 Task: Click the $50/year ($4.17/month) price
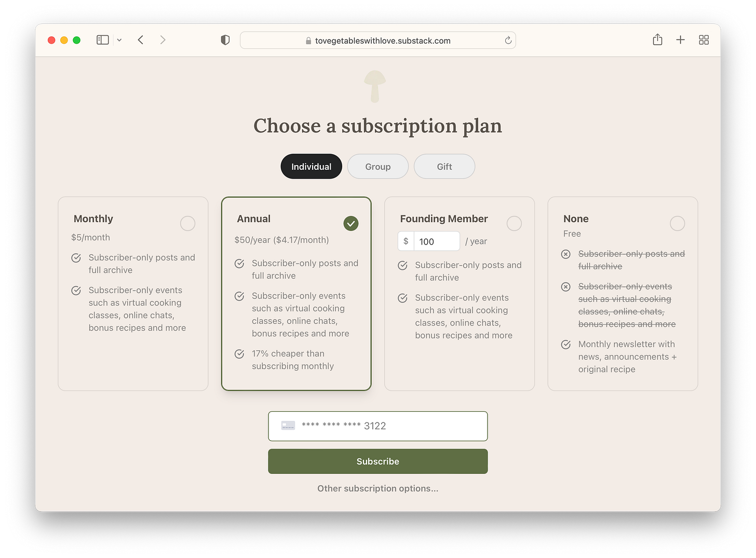coord(282,240)
